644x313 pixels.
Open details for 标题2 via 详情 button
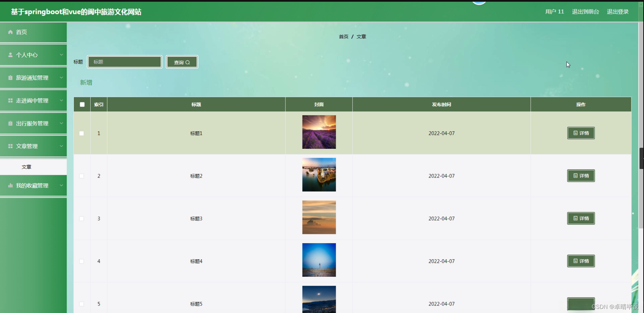coord(580,175)
